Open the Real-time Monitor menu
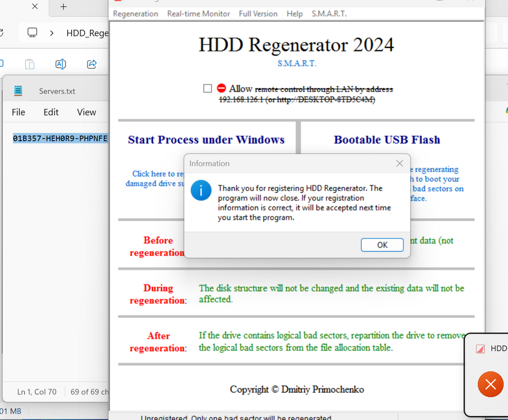The width and height of the screenshot is (508, 420). 198,14
